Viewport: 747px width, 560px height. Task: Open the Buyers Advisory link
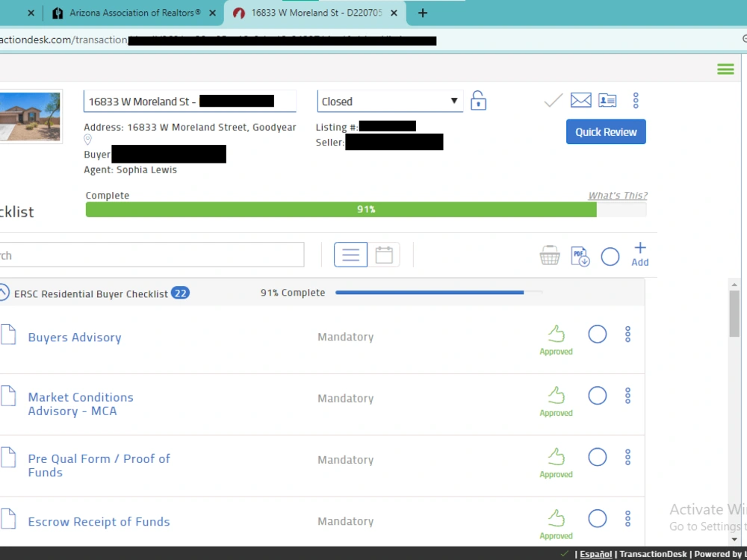[x=75, y=337]
